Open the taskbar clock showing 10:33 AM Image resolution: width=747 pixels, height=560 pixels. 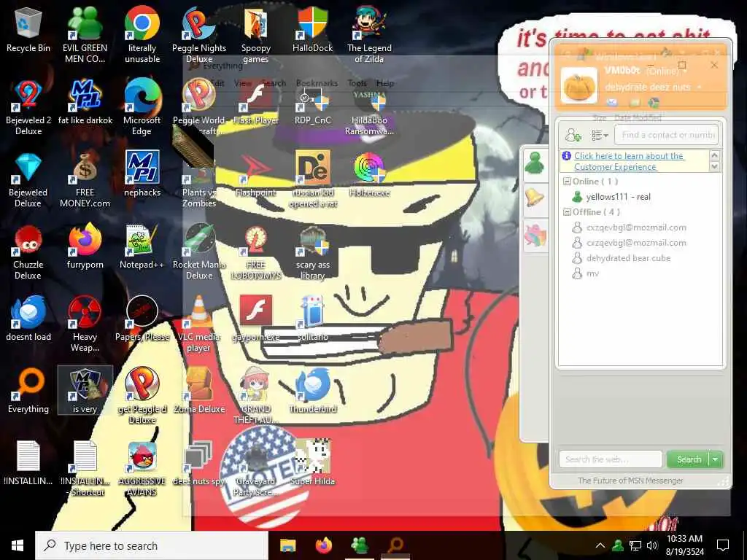point(684,545)
